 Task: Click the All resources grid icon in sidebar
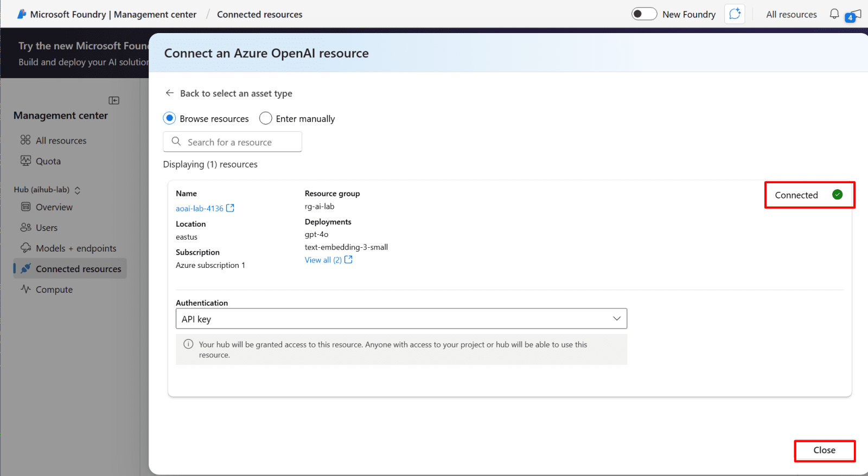(x=25, y=140)
